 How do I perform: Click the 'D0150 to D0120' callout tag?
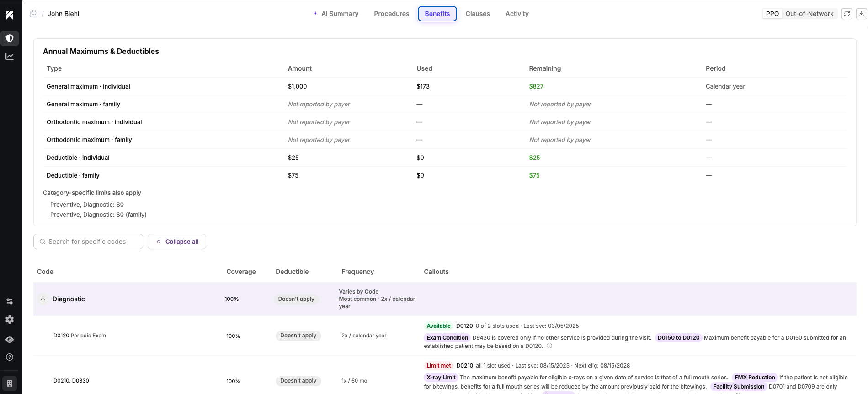678,338
